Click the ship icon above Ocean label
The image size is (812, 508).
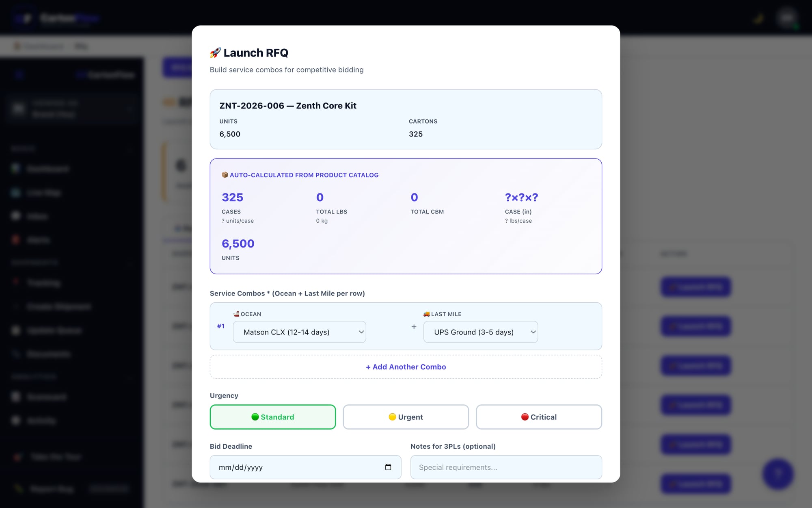point(236,314)
